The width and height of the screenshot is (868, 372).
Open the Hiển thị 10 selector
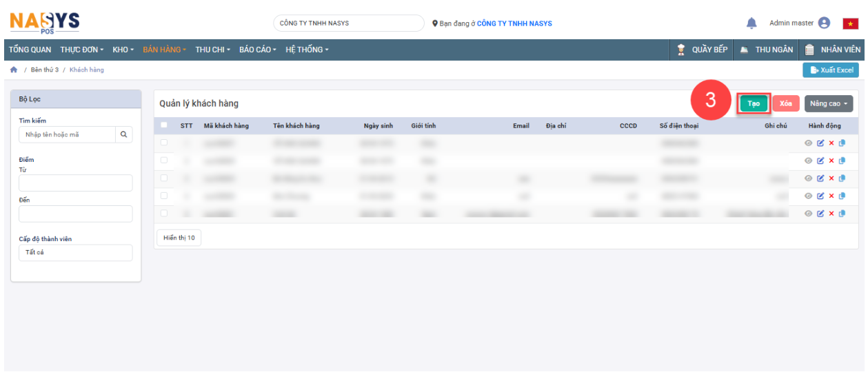(179, 238)
